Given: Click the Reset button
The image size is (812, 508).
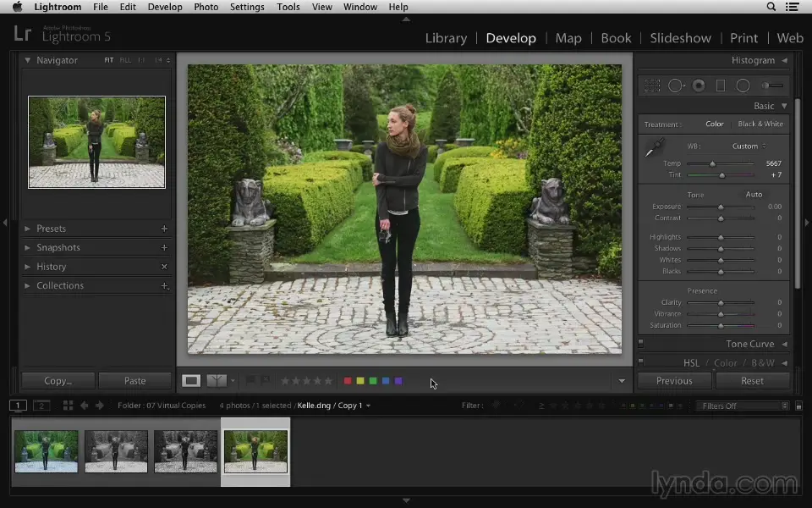Looking at the screenshot, I should coord(752,381).
